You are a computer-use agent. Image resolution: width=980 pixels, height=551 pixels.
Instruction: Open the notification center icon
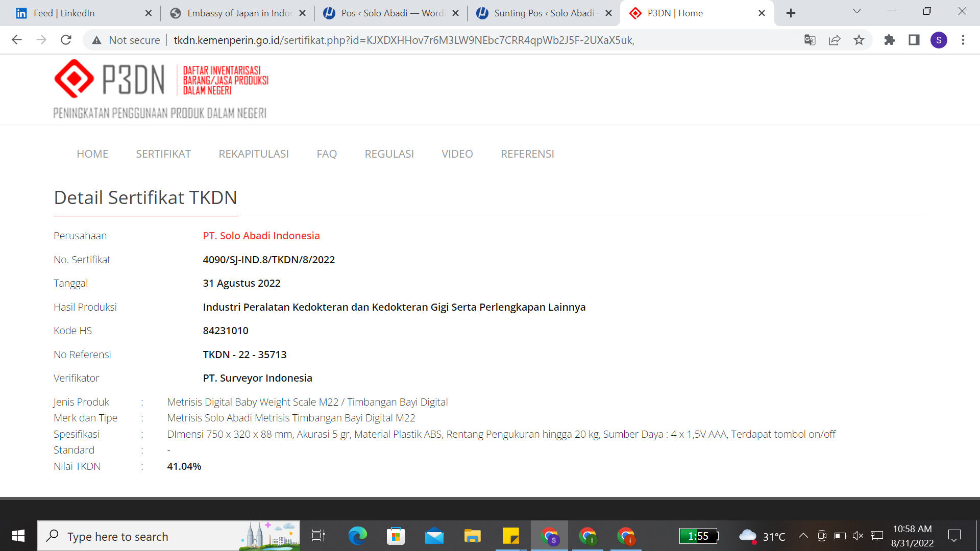954,536
